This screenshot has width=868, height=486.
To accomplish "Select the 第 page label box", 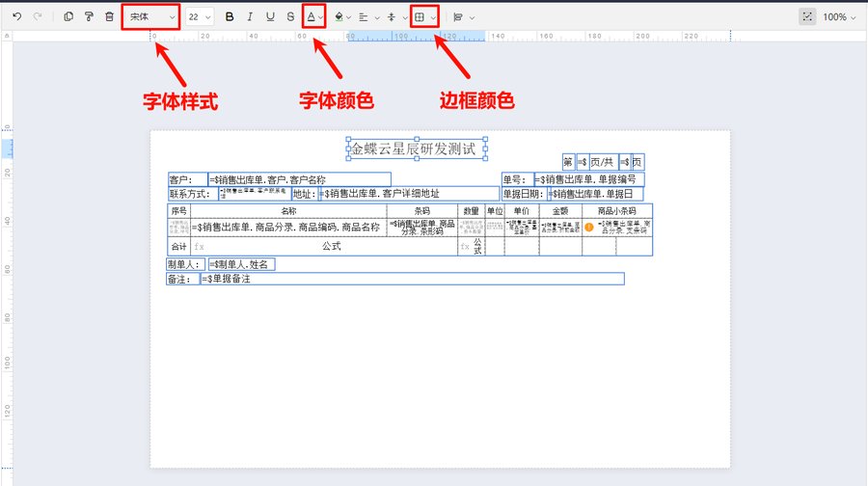I will click(x=568, y=162).
